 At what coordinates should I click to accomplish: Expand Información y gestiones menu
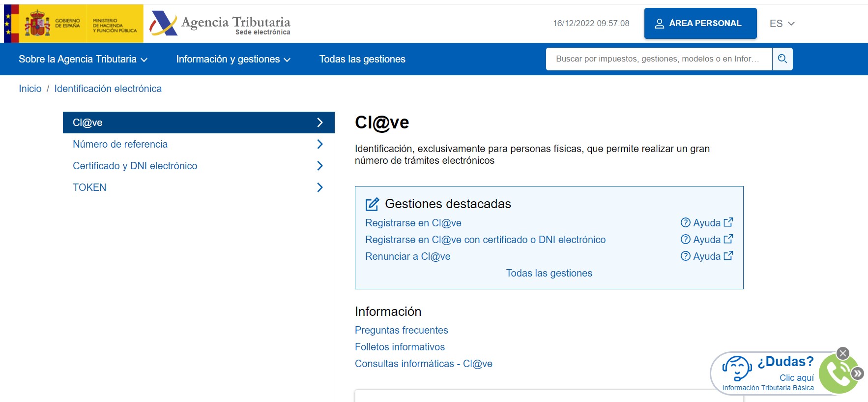pos(233,59)
